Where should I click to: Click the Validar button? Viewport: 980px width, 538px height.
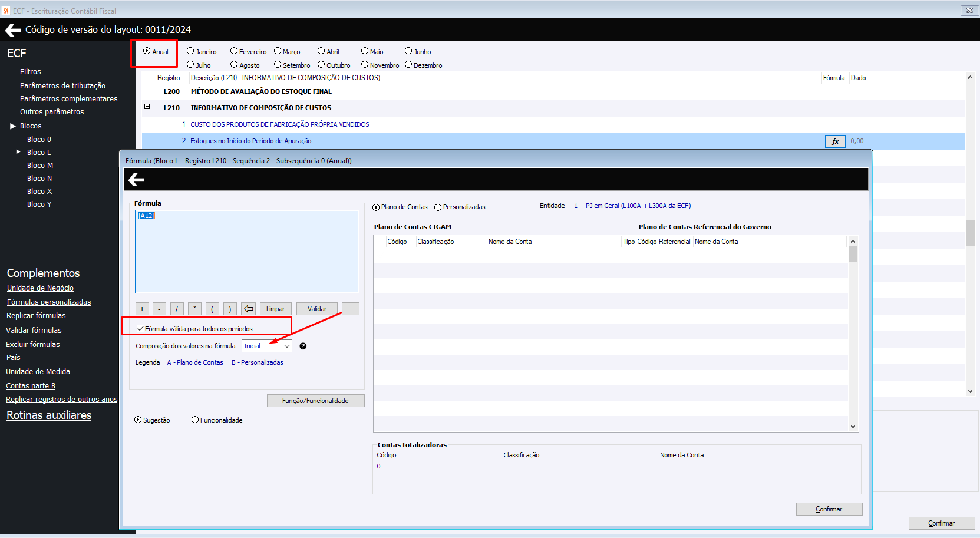[x=317, y=309]
